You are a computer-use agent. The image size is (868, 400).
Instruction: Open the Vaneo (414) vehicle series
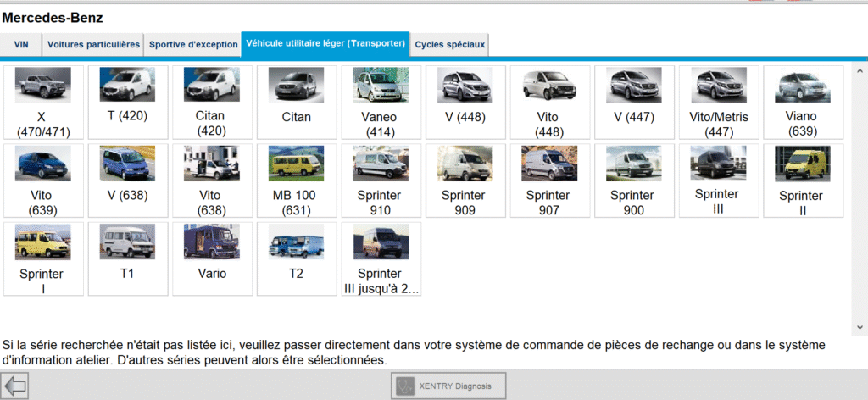click(x=381, y=102)
